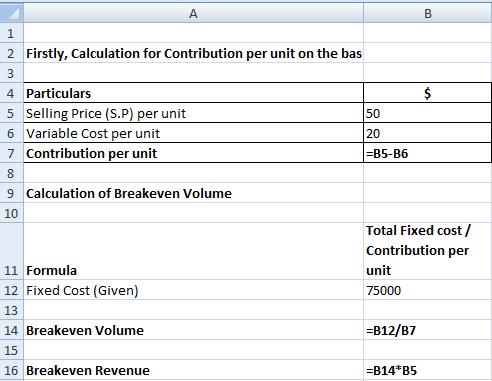Click the '$' header cell
The height and width of the screenshot is (381, 492).
coord(428,93)
